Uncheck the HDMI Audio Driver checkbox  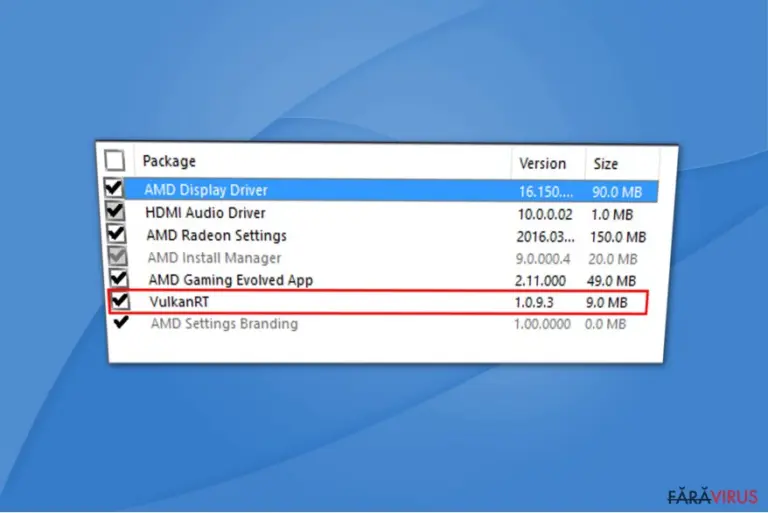(115, 211)
